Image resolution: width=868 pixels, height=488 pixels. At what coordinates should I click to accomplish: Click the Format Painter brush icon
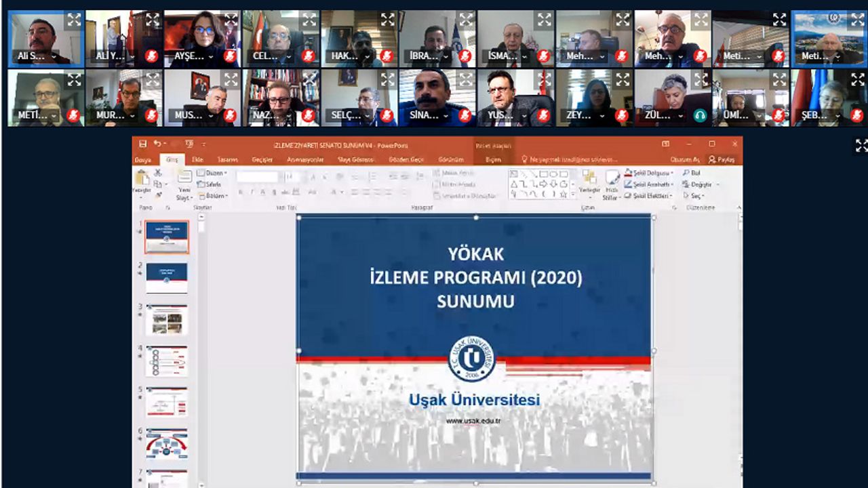158,195
